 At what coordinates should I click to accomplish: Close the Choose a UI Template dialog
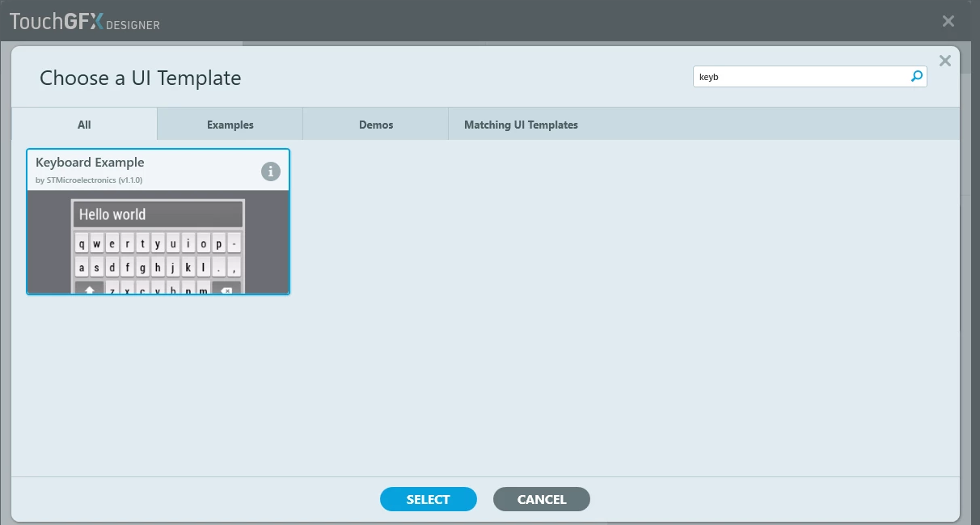(x=944, y=61)
